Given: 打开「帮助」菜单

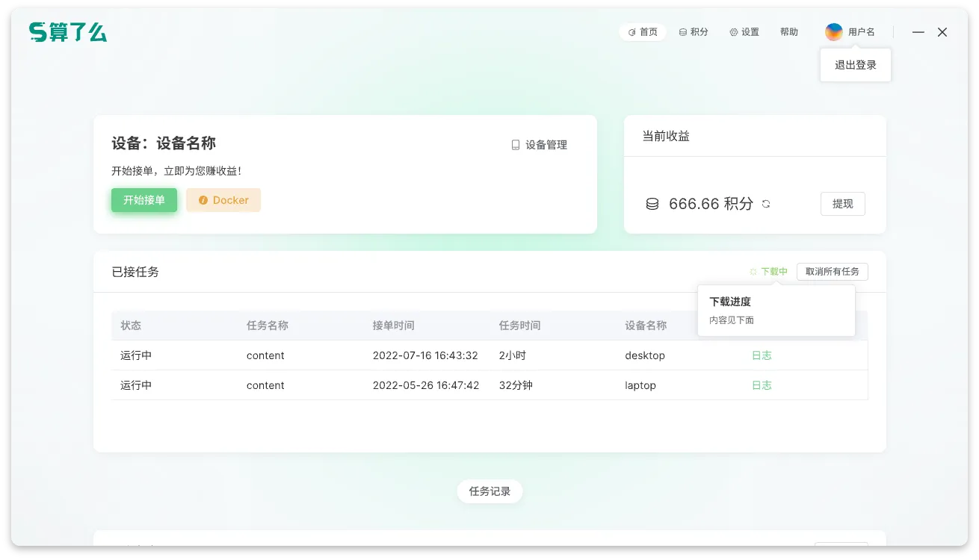Looking at the screenshot, I should coord(788,31).
